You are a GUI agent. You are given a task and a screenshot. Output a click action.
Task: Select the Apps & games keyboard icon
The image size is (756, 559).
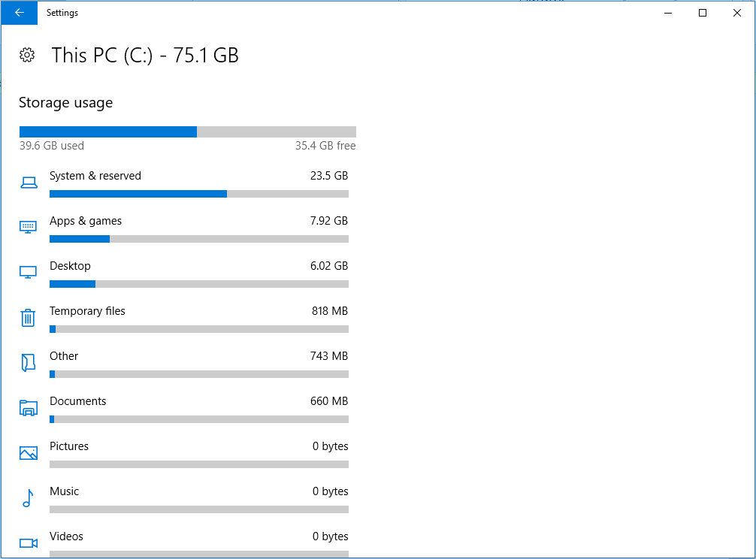tap(28, 227)
